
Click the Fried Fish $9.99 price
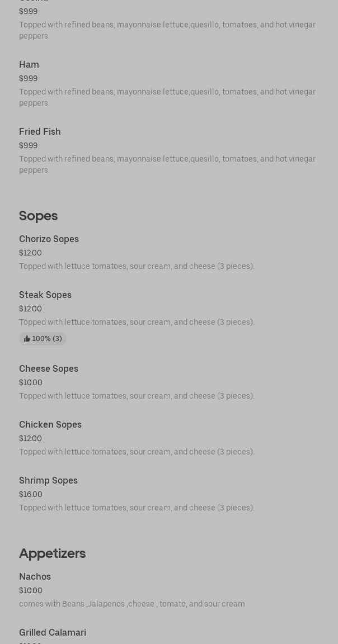pyautogui.click(x=28, y=146)
